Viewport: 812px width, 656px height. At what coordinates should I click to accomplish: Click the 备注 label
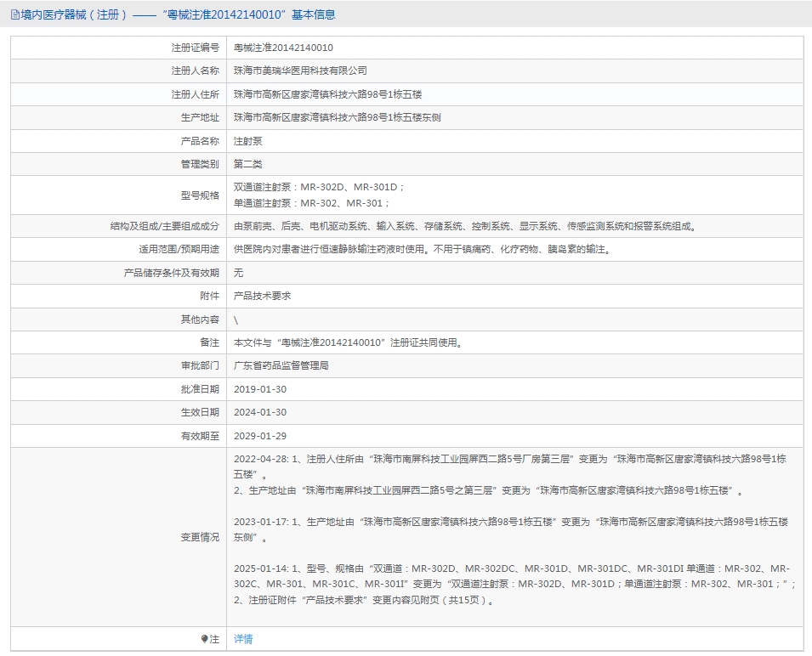[209, 342]
